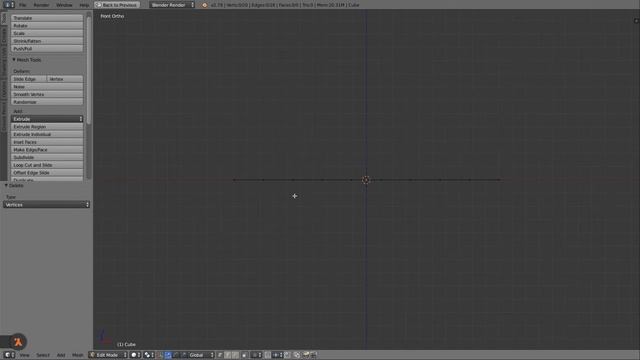The width and height of the screenshot is (640, 360).
Task: Switch to the Create shelf tab
Action: (x=4, y=36)
